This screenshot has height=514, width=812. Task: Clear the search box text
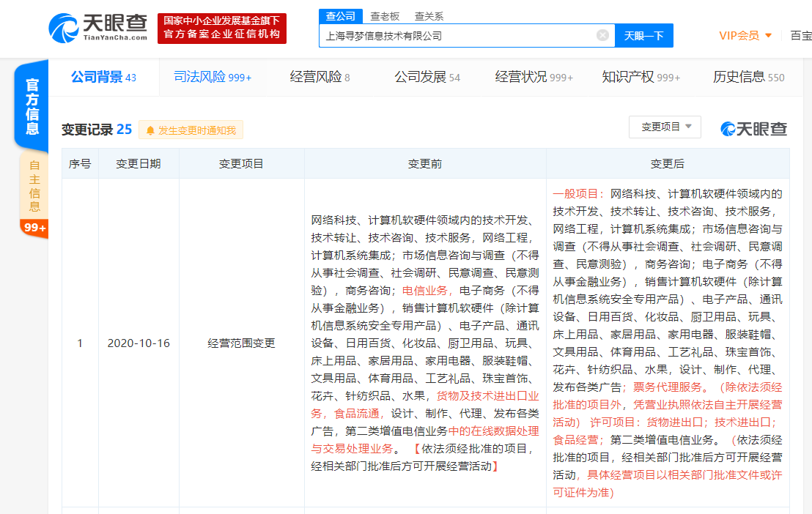coord(602,35)
